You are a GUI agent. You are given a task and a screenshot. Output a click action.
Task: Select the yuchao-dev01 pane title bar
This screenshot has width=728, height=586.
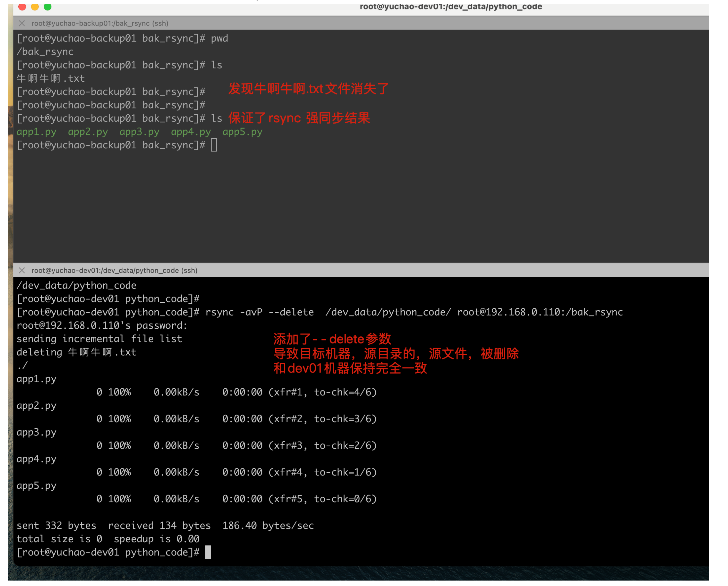(114, 270)
